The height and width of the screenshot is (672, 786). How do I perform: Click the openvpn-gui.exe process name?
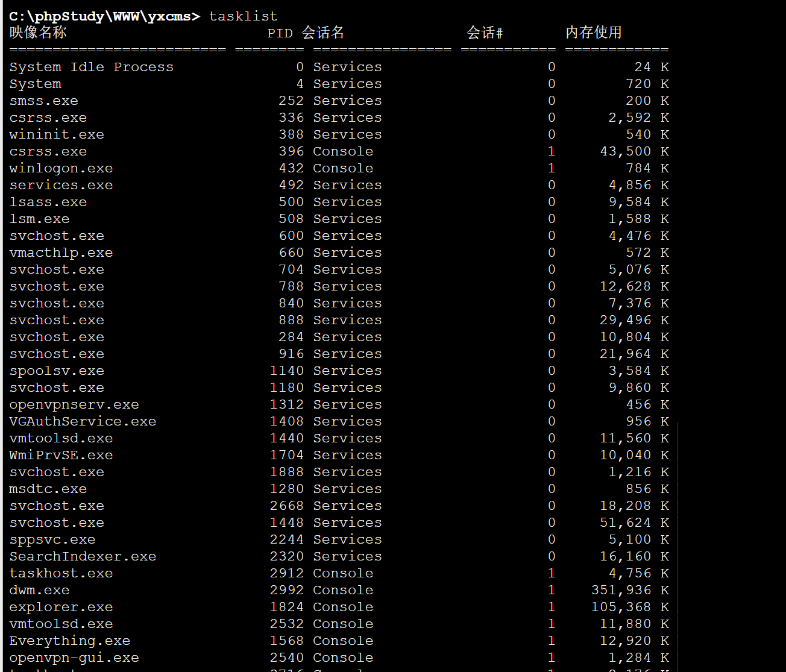[74, 658]
